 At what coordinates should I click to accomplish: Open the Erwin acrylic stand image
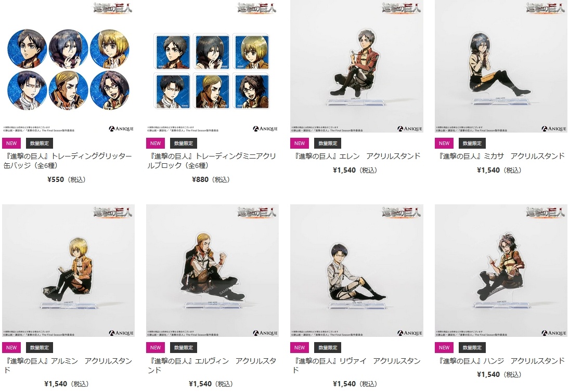click(212, 270)
